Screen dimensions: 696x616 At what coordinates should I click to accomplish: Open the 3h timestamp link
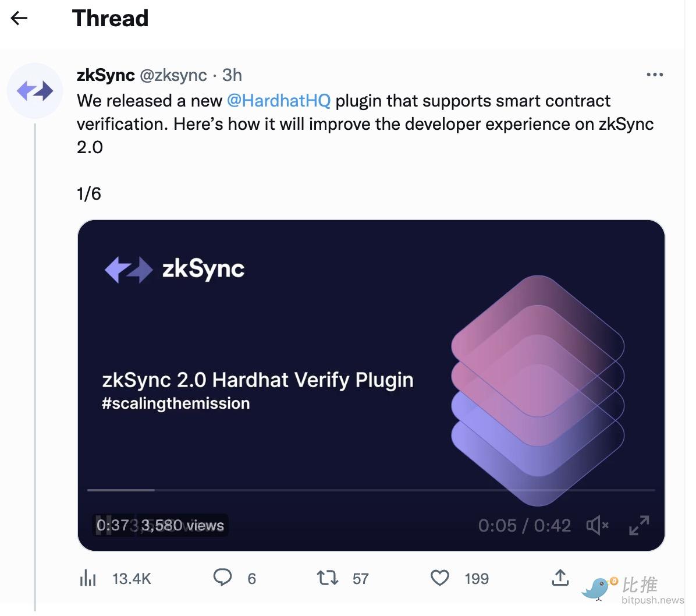[232, 75]
